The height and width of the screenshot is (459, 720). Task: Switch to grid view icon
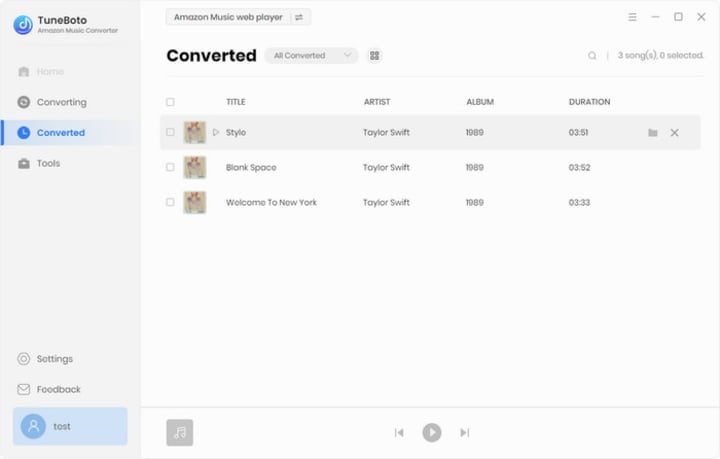(x=375, y=56)
